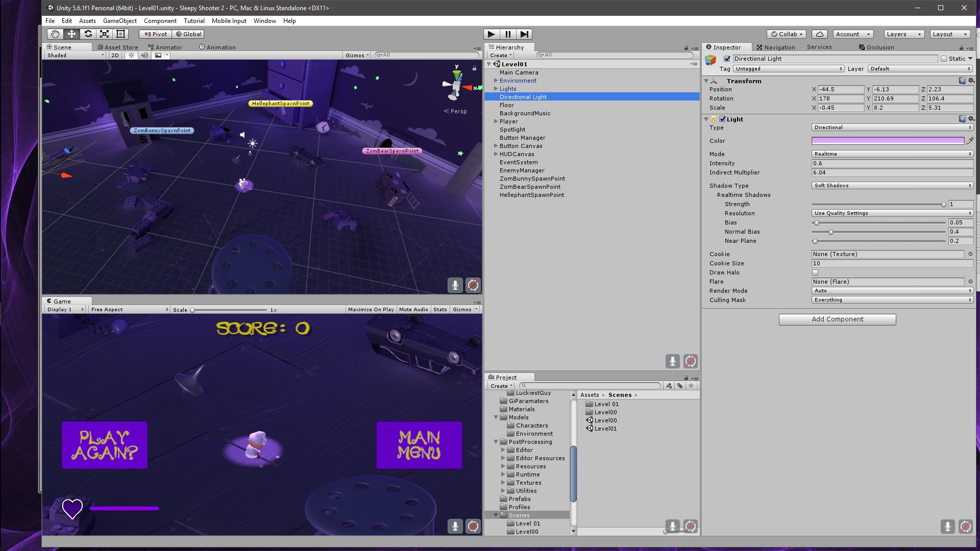Open the Component menu
This screenshot has height=551, width=980.
tap(160, 21)
